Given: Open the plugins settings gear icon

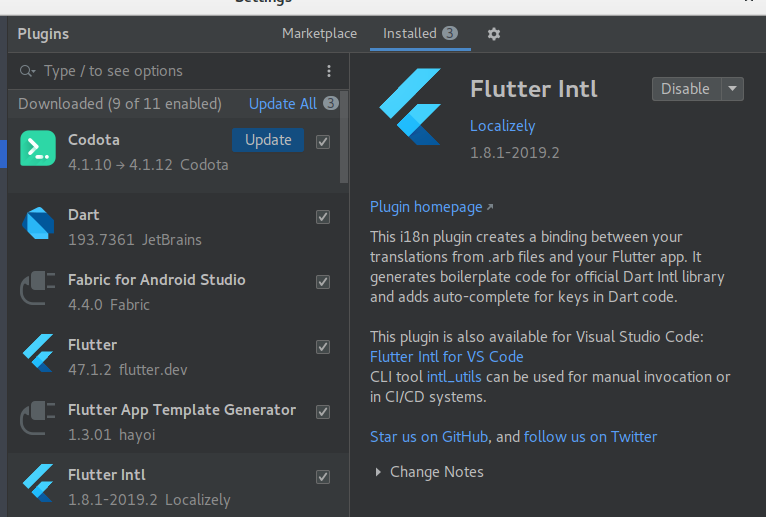Looking at the screenshot, I should (493, 34).
